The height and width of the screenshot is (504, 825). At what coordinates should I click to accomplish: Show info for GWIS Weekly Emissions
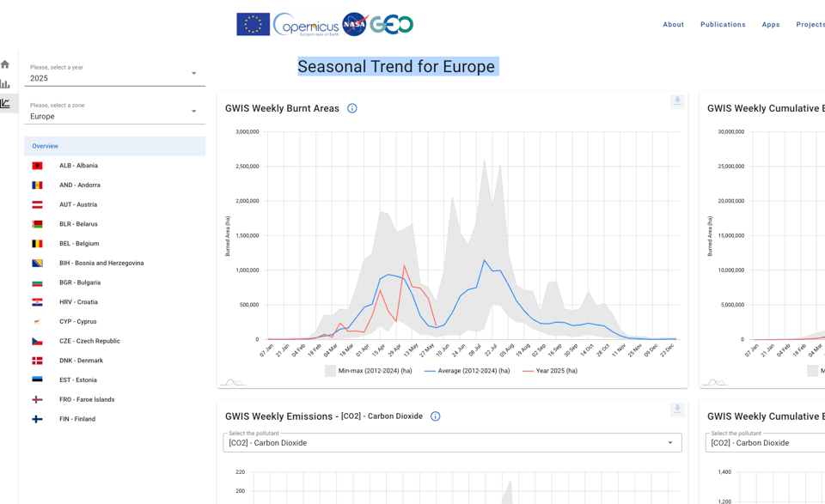point(436,416)
